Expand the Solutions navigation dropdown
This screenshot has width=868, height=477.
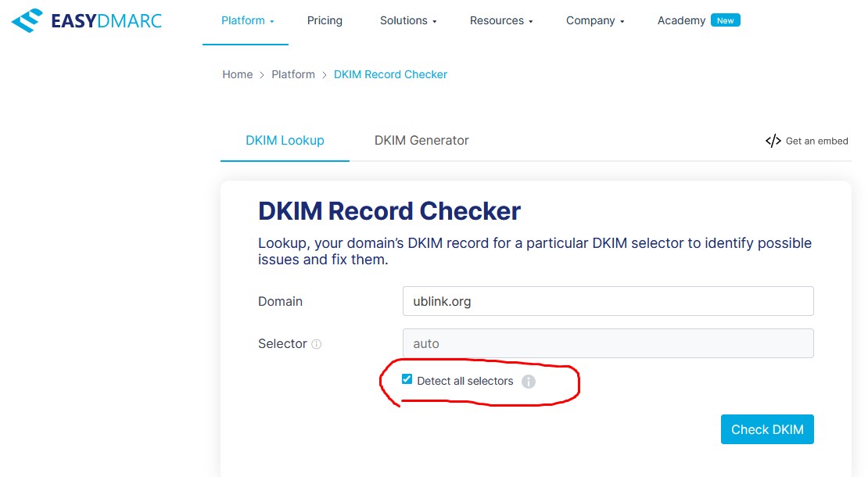pyautogui.click(x=408, y=21)
